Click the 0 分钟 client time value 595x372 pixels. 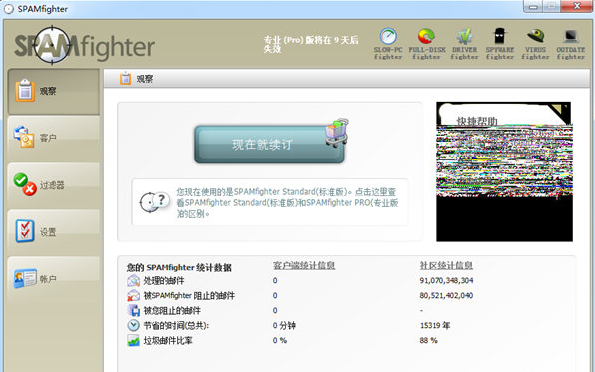(284, 325)
